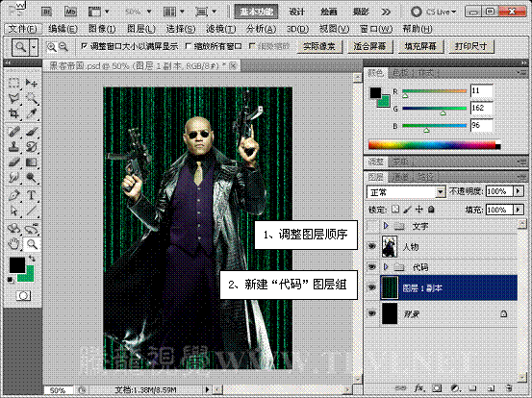Enable 缩放所有窗口 checkbox

pos(188,45)
